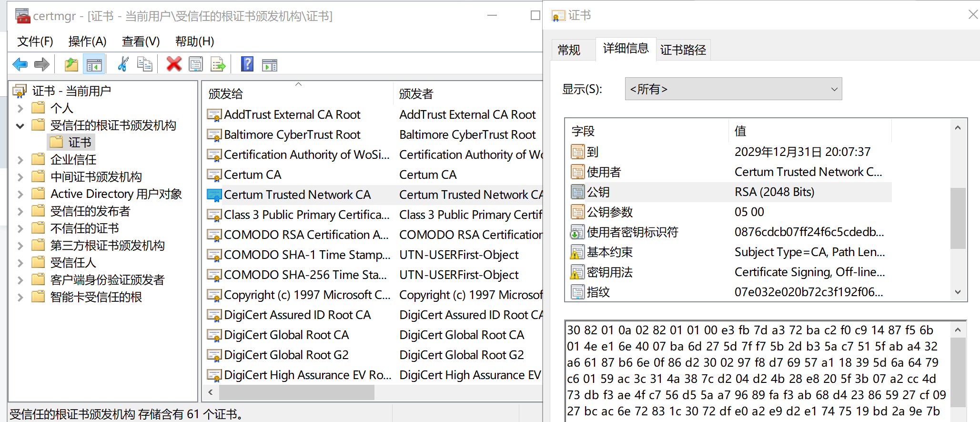Click field list scrollbar up arrow

(958, 128)
